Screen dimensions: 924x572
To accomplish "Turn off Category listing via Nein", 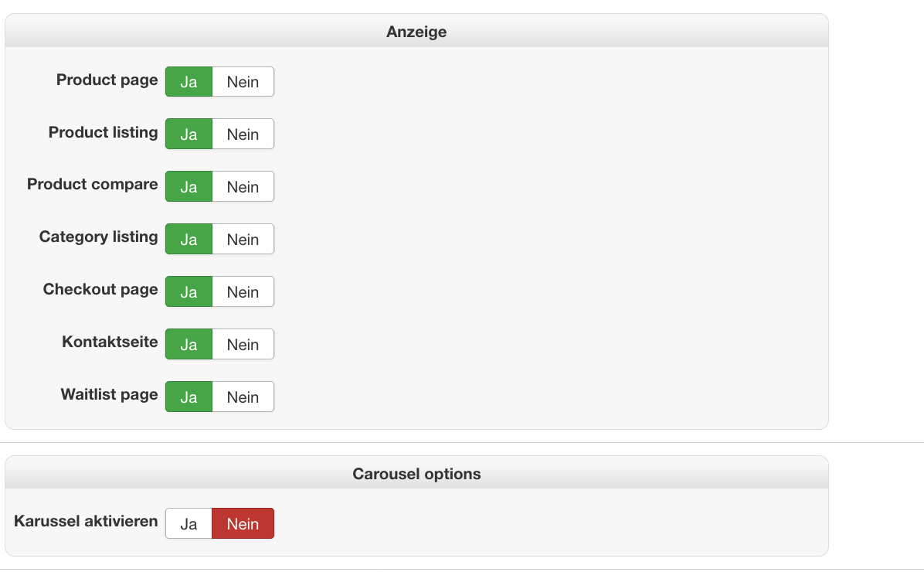I will pos(243,240).
